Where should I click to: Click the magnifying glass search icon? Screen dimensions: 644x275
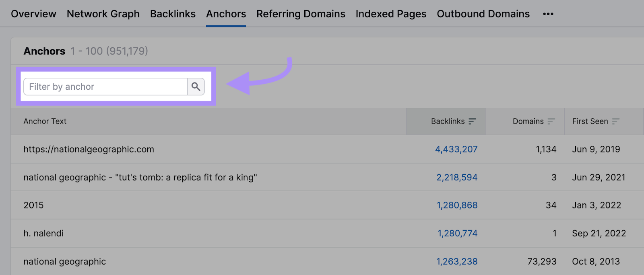coord(196,87)
